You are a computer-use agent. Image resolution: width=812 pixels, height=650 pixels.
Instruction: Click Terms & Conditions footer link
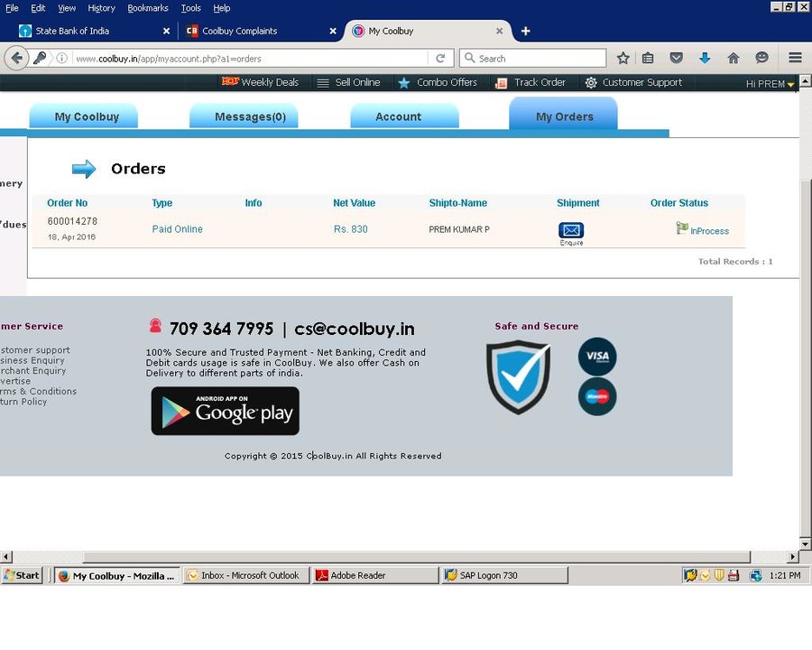pyautogui.click(x=38, y=391)
